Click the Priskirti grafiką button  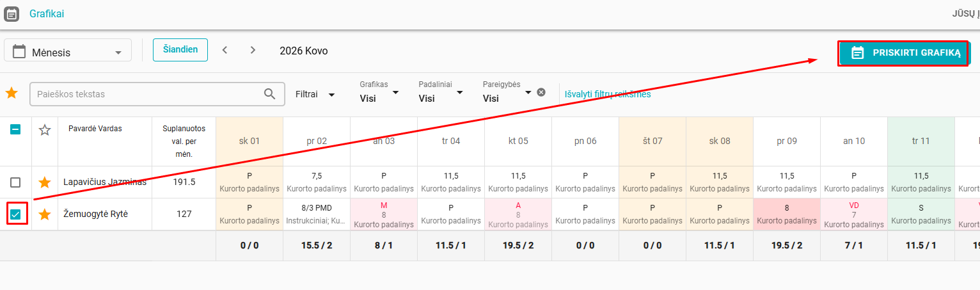902,53
